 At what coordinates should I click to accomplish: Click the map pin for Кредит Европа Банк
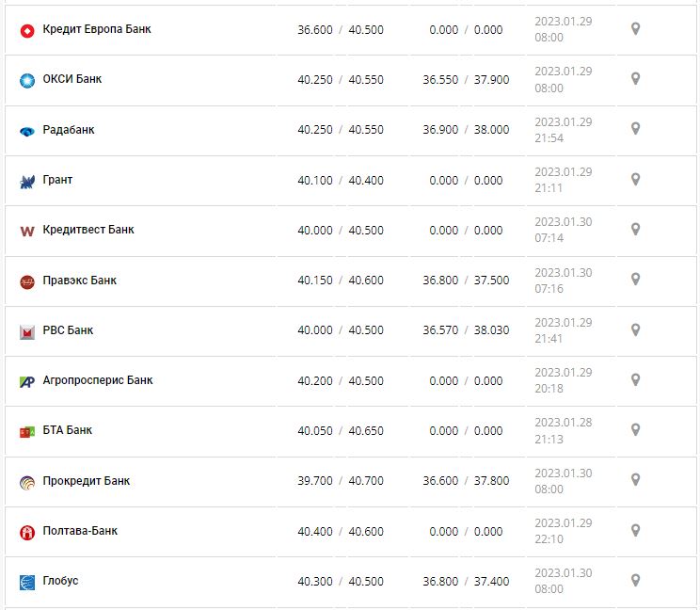coord(635,29)
